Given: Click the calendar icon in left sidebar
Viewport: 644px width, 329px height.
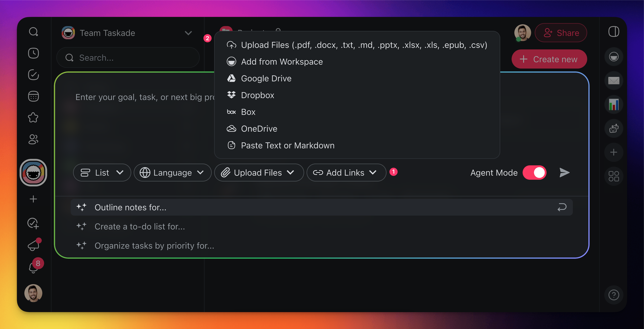Looking at the screenshot, I should (33, 96).
